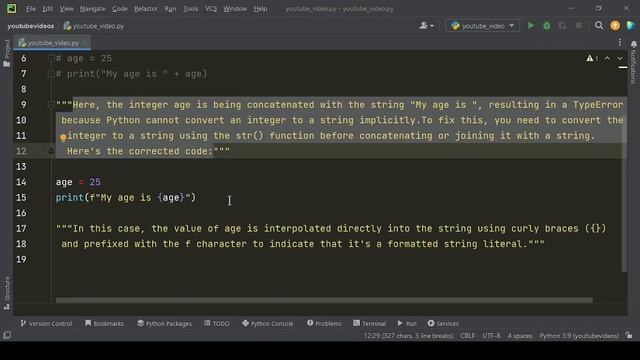This screenshot has height=360, width=640.
Task: Open Version Control tool window
Action: point(46,323)
